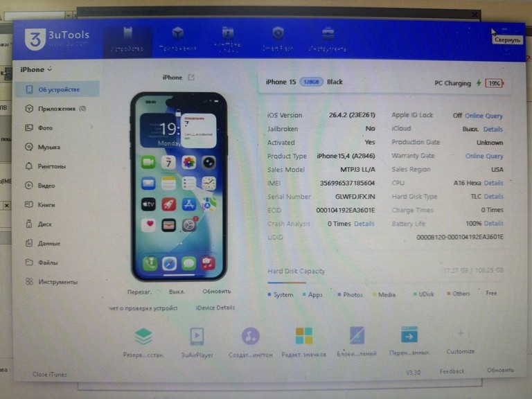Click the hard disk capacity bar
This screenshot has height=399, width=532.
[x=385, y=283]
